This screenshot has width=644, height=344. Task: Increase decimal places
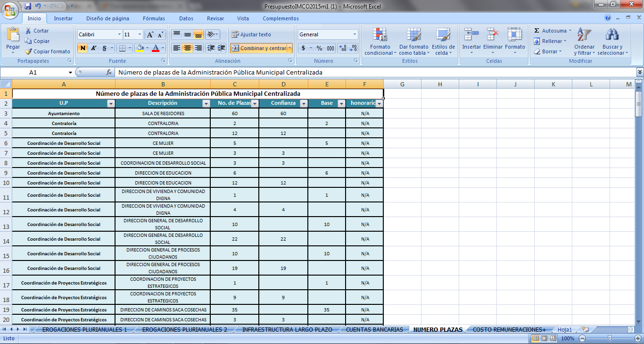pyautogui.click(x=343, y=48)
